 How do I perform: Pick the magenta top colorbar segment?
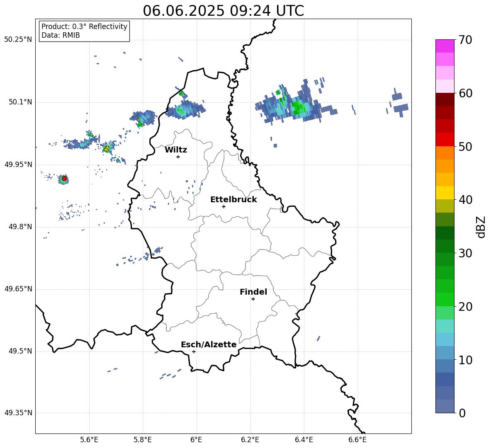[x=445, y=46]
